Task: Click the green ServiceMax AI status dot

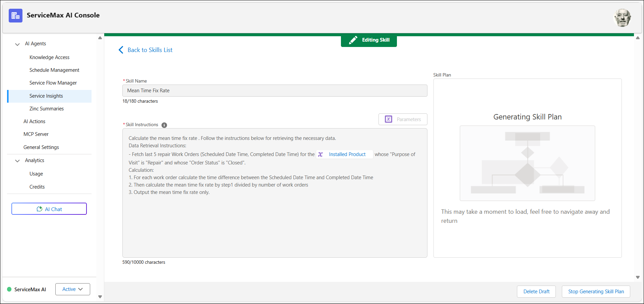Action: pyautogui.click(x=9, y=289)
